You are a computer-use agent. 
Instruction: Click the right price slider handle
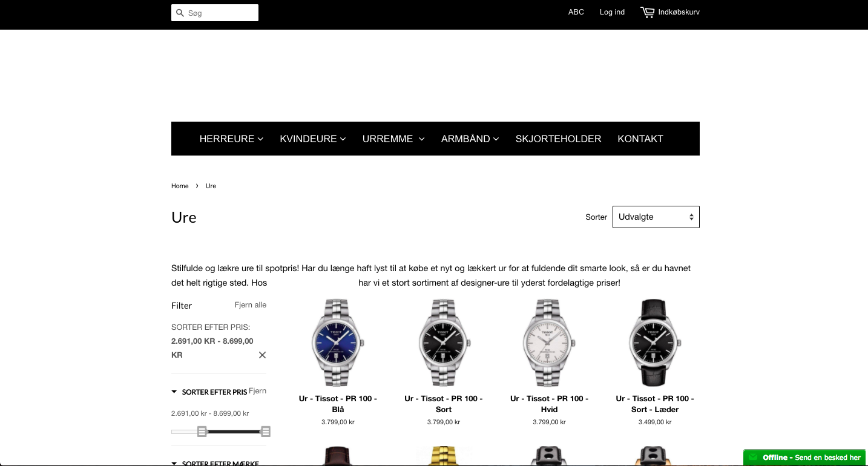pos(265,432)
